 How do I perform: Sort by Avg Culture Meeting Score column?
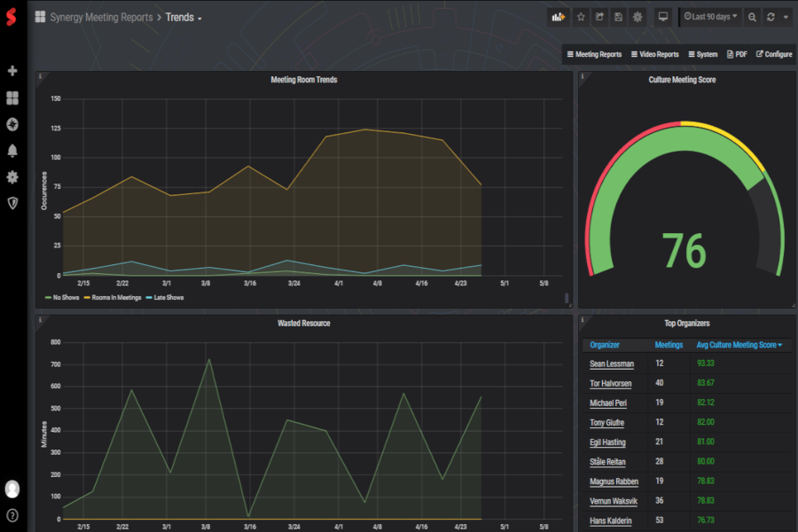point(739,345)
